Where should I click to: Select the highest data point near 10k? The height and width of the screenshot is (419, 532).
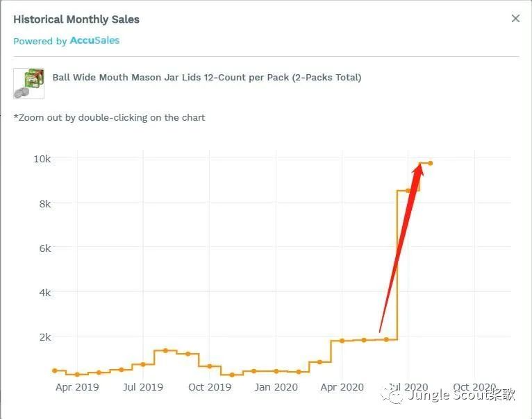(431, 163)
